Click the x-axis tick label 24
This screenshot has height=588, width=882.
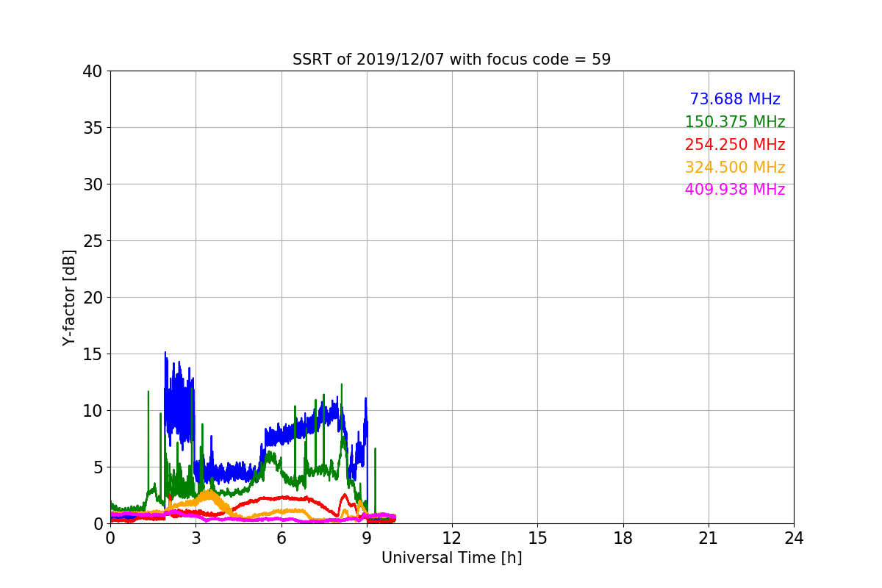[794, 538]
